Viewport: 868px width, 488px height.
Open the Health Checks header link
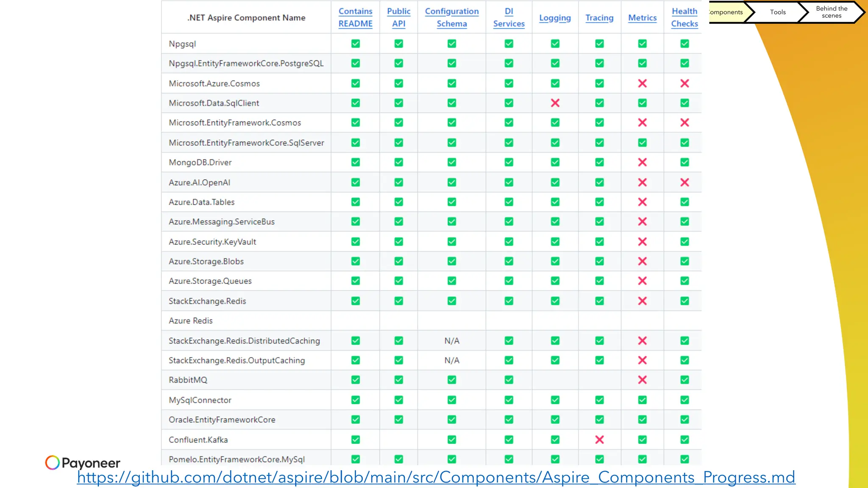684,17
